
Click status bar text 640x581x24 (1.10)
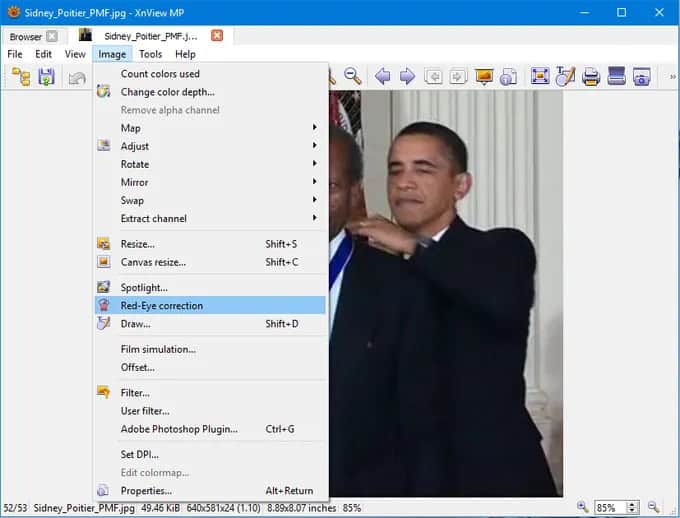[x=223, y=508]
